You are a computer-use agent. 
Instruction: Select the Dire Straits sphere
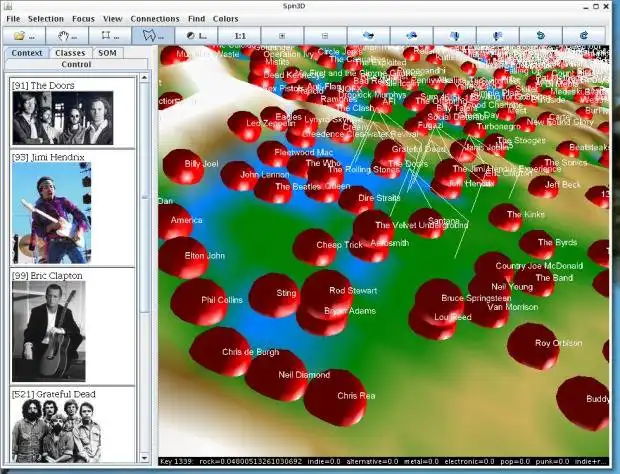coord(357,199)
